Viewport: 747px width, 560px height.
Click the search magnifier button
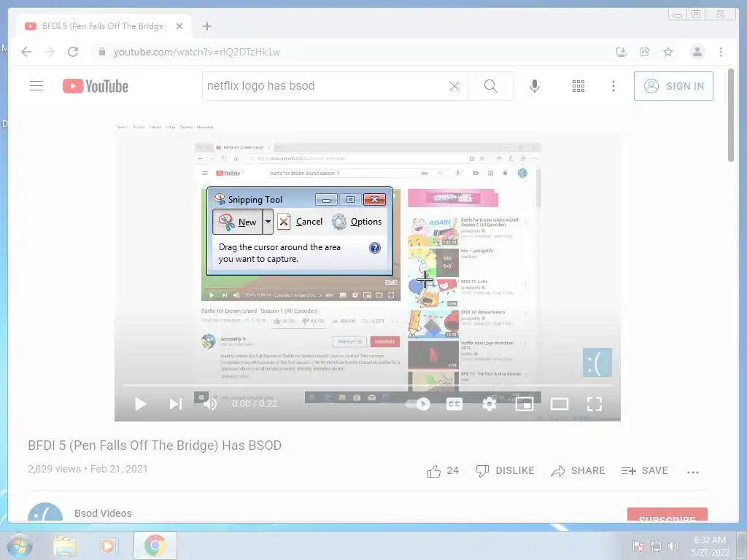pos(491,86)
